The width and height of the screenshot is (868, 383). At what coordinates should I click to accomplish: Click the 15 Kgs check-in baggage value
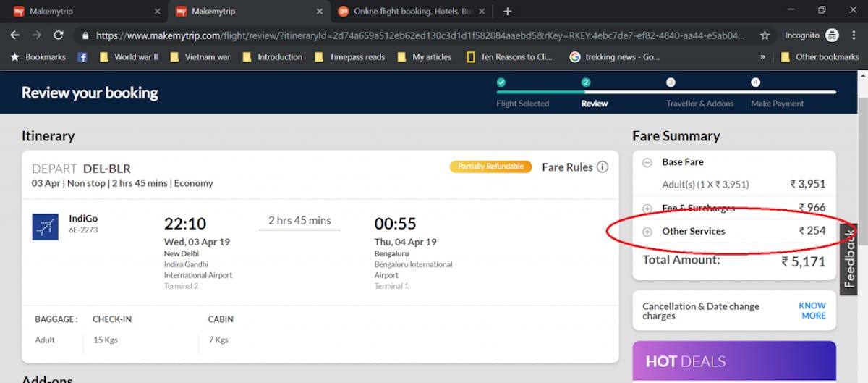[105, 340]
